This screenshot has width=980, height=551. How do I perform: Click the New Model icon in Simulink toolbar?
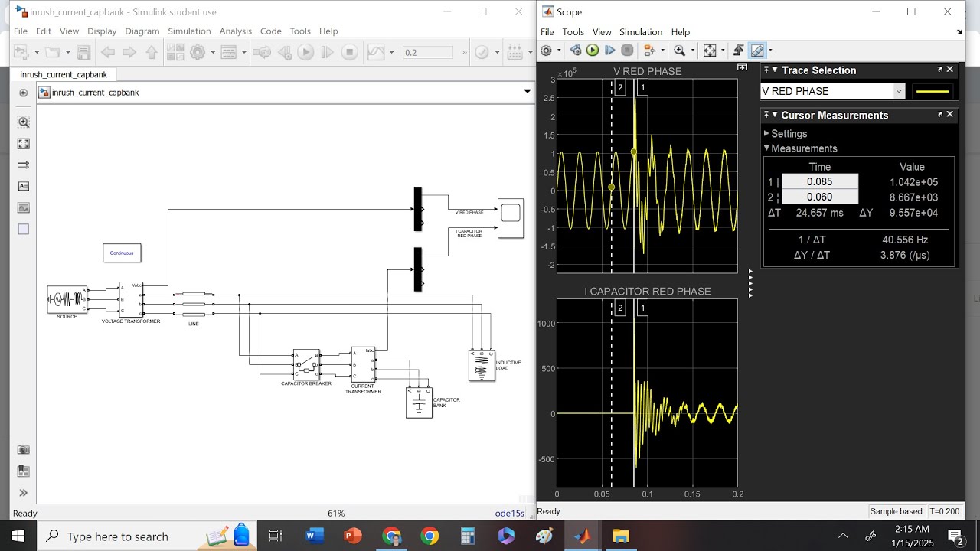click(x=20, y=52)
